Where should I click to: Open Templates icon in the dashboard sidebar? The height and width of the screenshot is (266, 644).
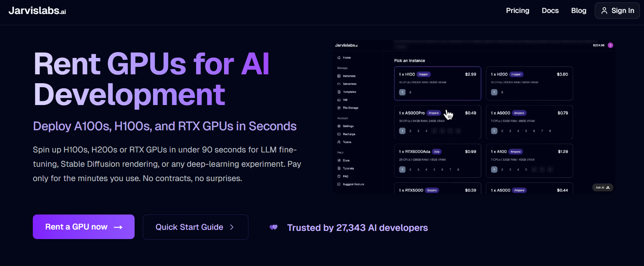click(339, 92)
